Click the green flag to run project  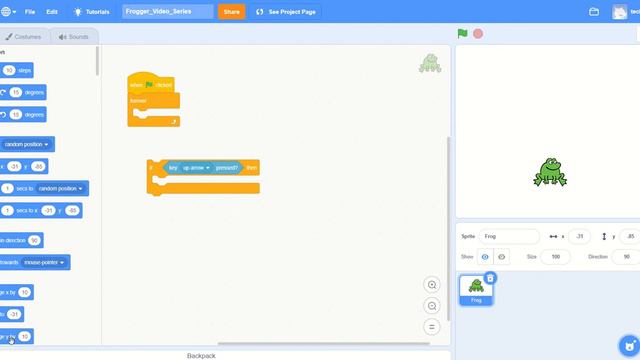[x=462, y=33]
